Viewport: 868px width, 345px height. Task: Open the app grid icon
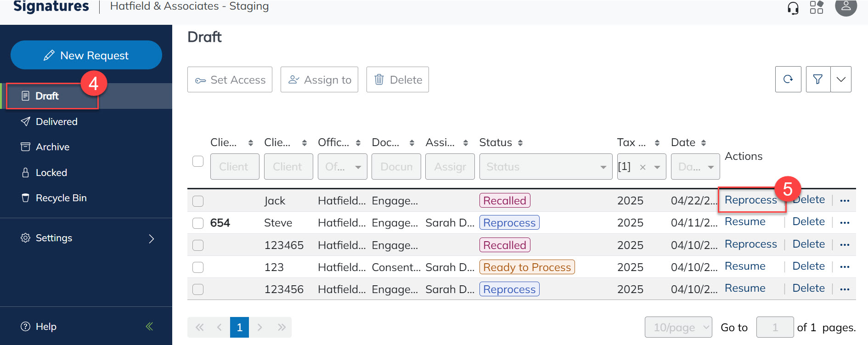pos(817,7)
